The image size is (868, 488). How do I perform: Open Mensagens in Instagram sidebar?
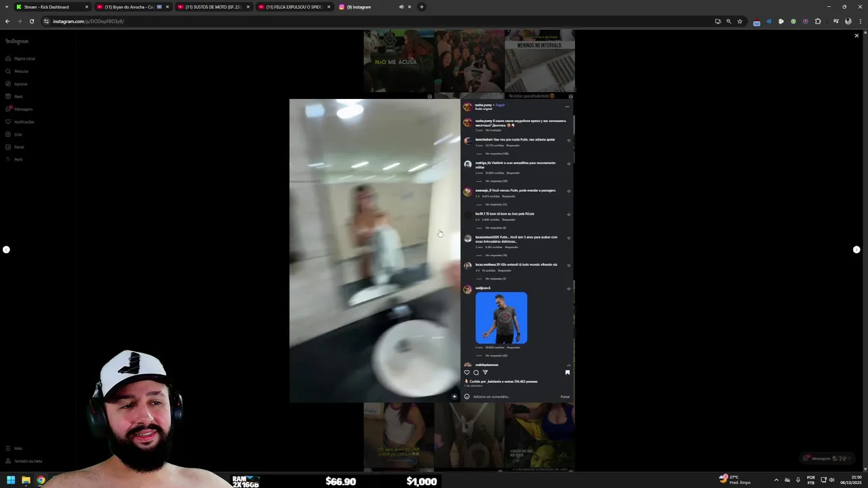click(x=19, y=109)
